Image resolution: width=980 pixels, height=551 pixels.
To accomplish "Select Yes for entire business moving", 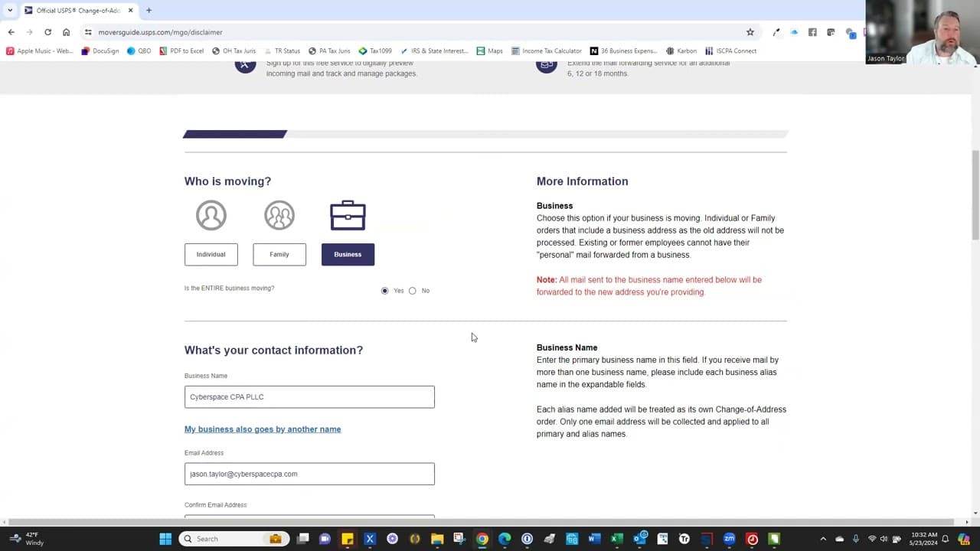I will pos(385,291).
